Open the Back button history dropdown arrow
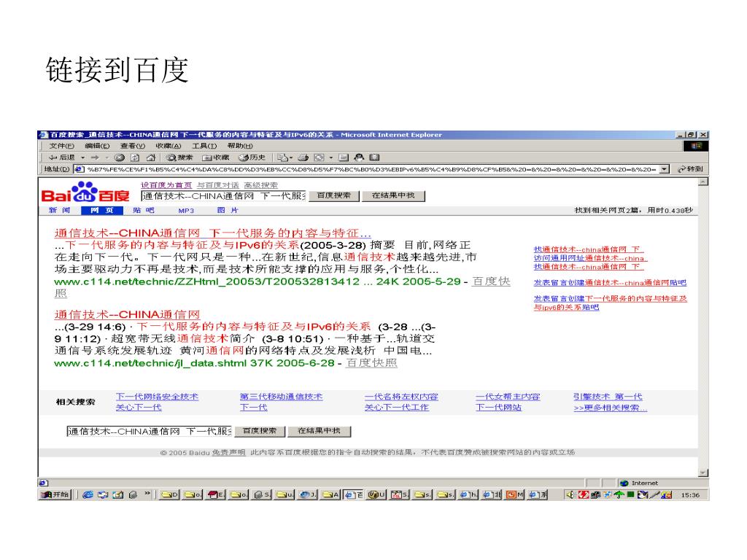747x560 pixels. pyautogui.click(x=83, y=157)
